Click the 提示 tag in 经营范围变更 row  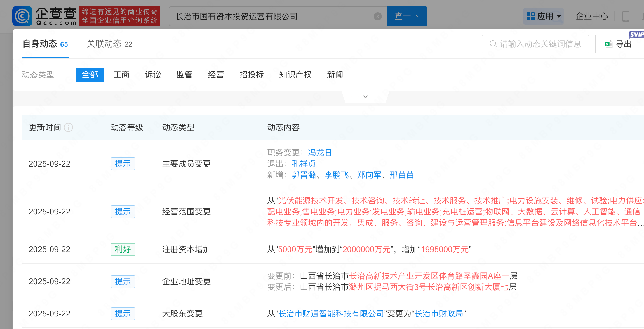point(123,212)
